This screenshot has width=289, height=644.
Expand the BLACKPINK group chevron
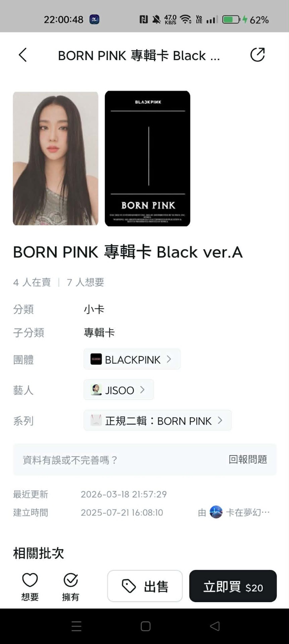(x=169, y=359)
